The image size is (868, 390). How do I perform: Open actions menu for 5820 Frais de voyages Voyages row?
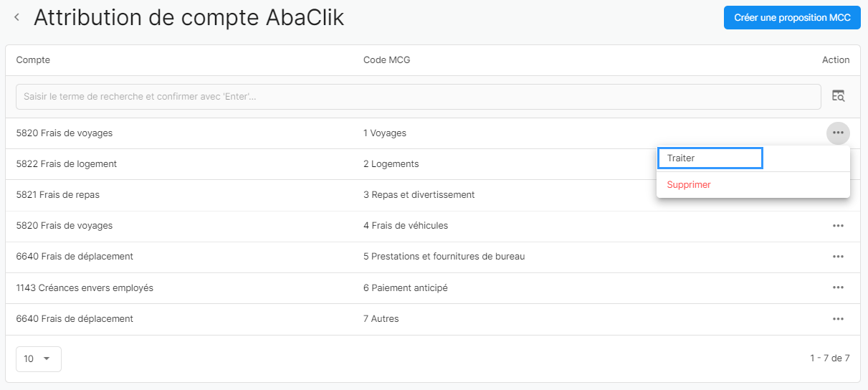838,133
